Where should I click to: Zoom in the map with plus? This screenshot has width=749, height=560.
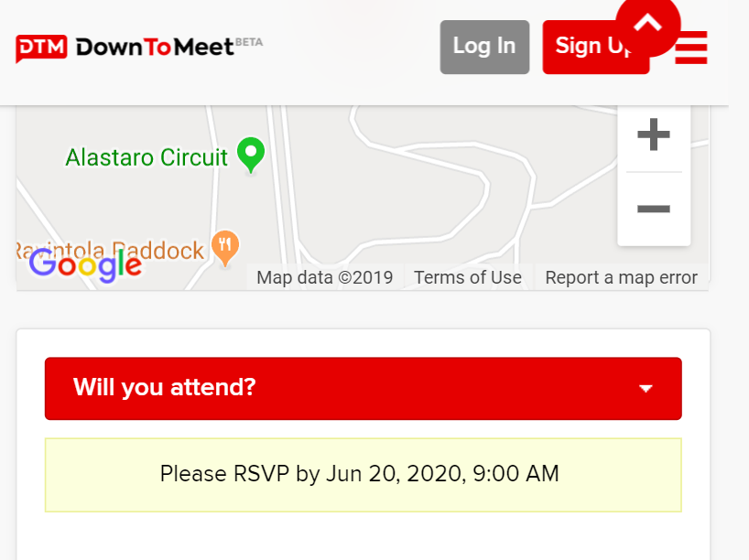654,135
